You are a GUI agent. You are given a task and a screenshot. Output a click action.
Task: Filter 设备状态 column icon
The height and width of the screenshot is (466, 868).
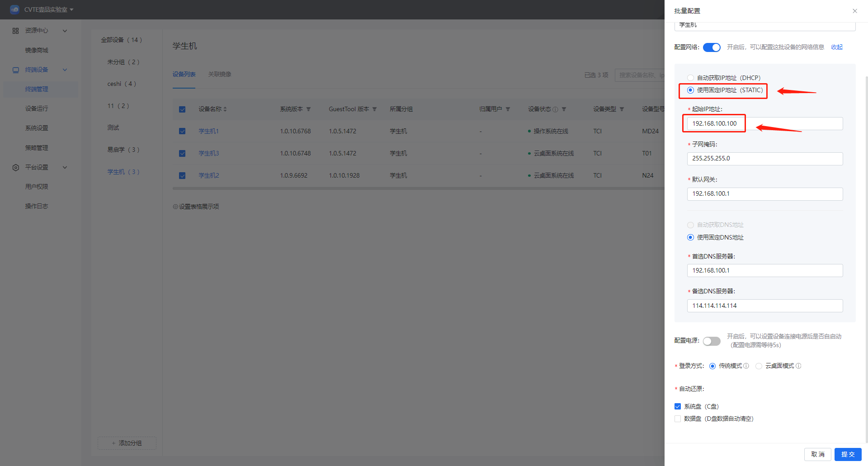564,109
